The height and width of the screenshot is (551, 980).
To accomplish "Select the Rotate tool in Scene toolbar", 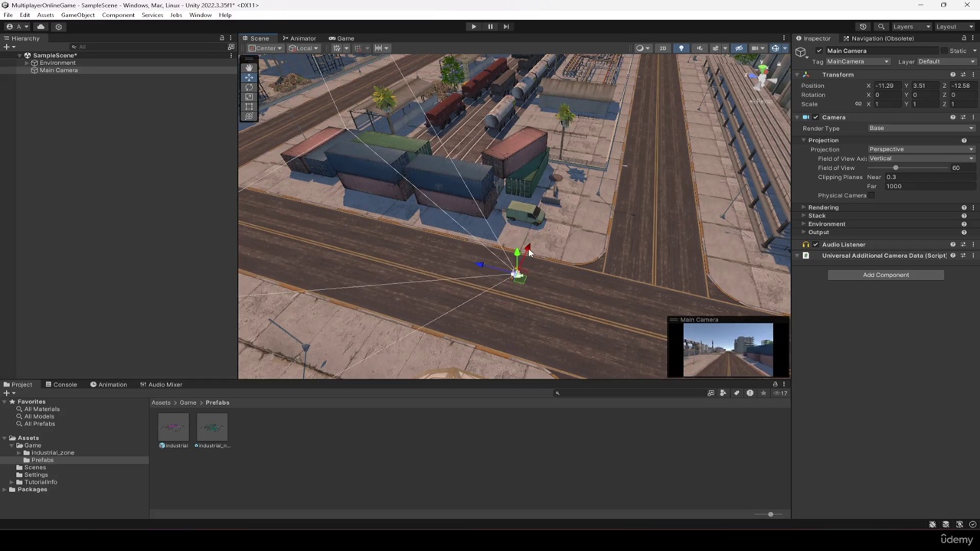I will click(249, 87).
